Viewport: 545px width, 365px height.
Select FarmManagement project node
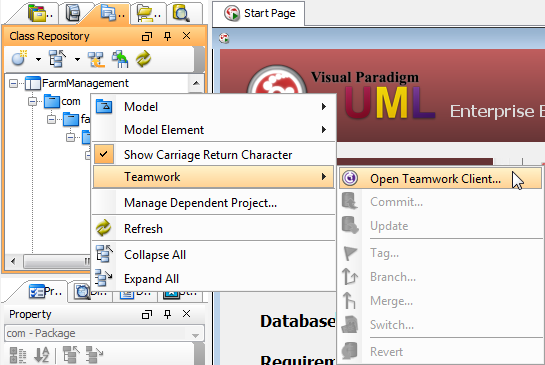pyautogui.click(x=85, y=83)
